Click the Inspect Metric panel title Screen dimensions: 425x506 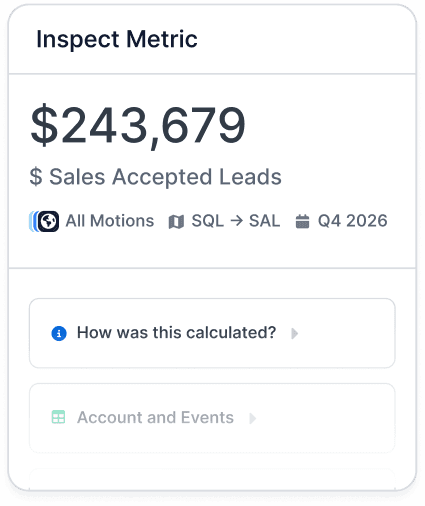[117, 39]
